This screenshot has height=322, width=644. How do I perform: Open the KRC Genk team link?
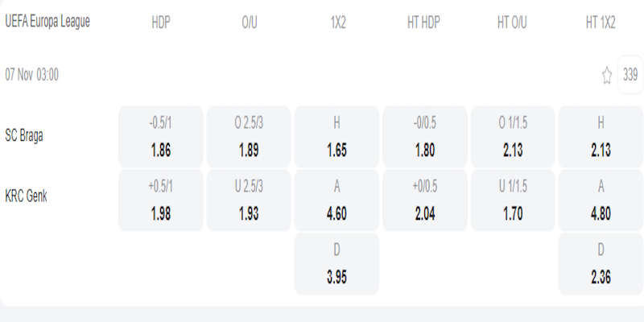point(27,196)
